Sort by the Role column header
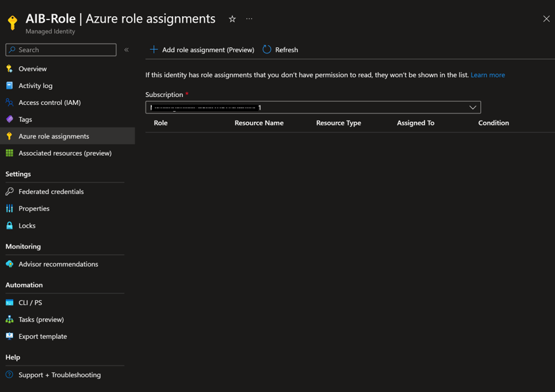The width and height of the screenshot is (555, 392). click(x=161, y=123)
